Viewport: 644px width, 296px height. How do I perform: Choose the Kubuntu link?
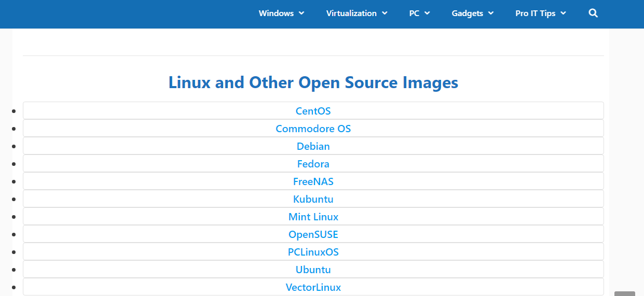[313, 199]
